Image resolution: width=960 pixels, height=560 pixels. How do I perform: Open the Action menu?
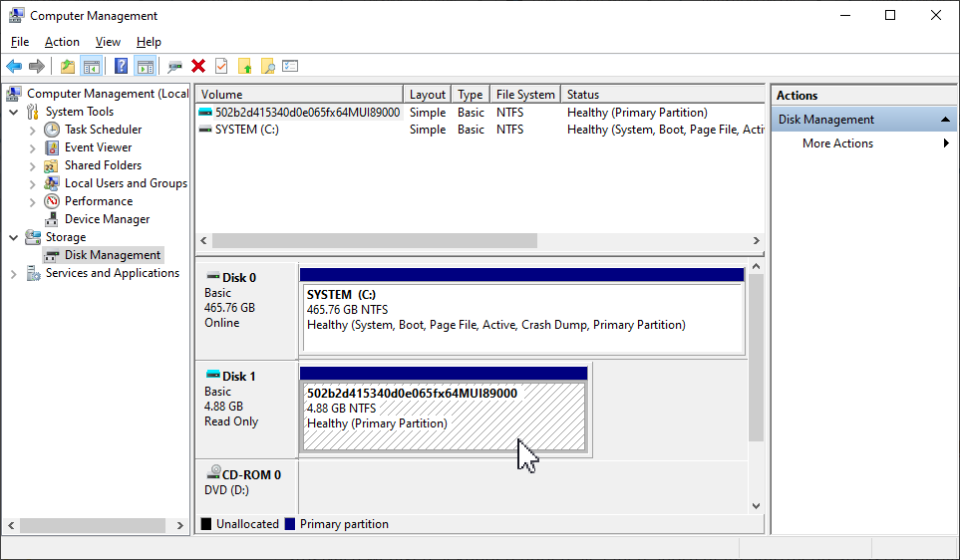[x=62, y=42]
